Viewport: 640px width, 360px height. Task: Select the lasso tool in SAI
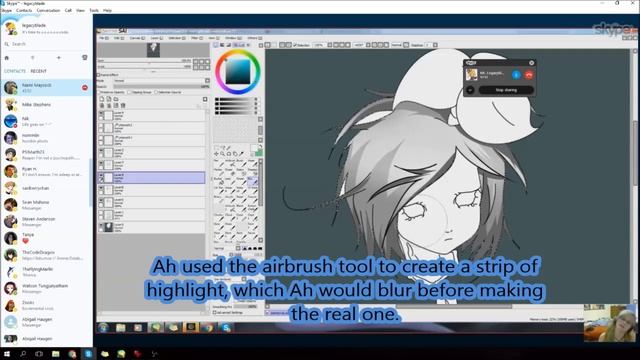(x=221, y=147)
